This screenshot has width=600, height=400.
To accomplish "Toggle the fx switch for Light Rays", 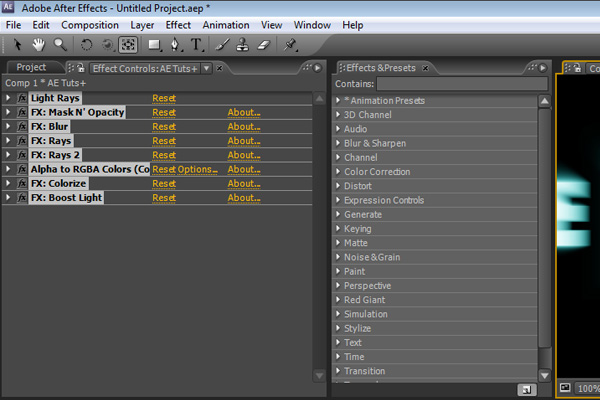I will pyautogui.click(x=22, y=98).
